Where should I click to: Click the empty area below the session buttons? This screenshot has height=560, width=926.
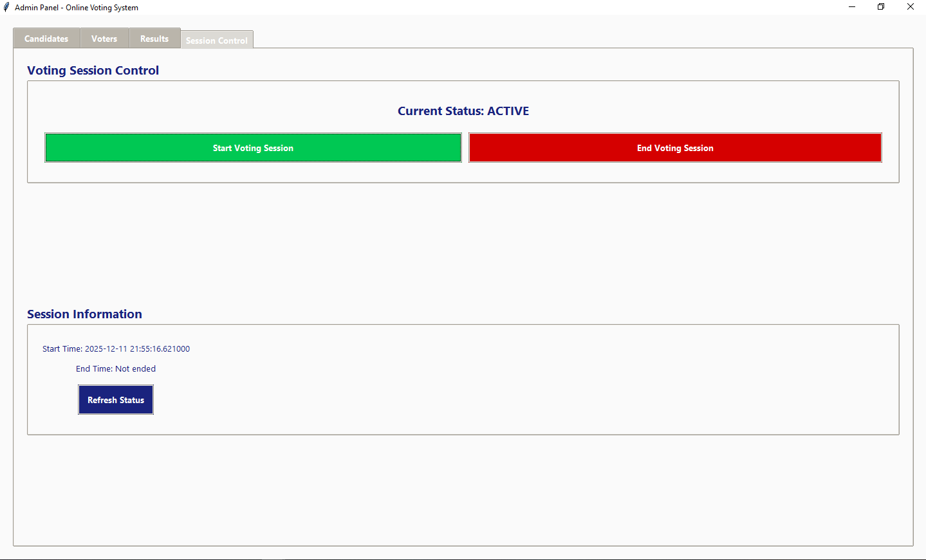463,244
